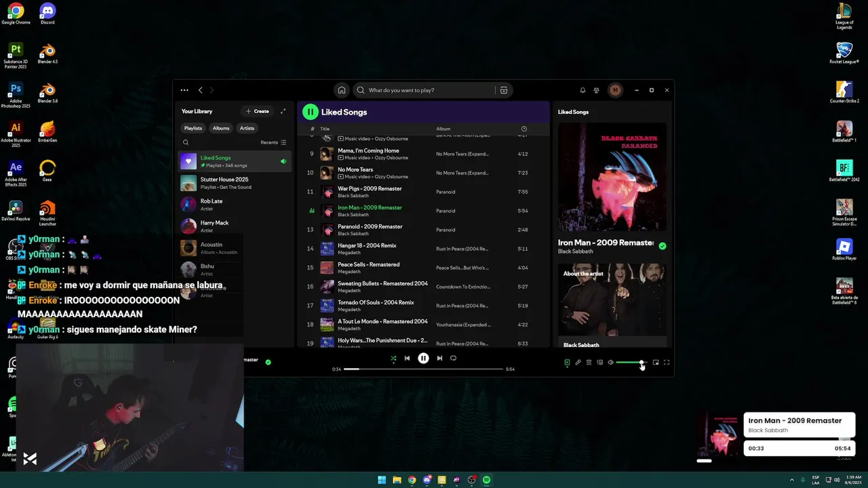Sort by duration clock icon
The width and height of the screenshot is (868, 488).
[524, 129]
